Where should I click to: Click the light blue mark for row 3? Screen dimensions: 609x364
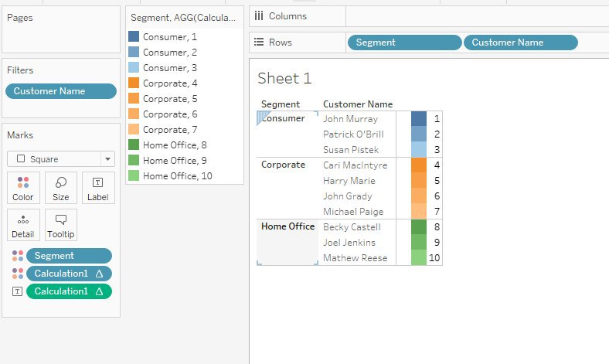tap(419, 150)
